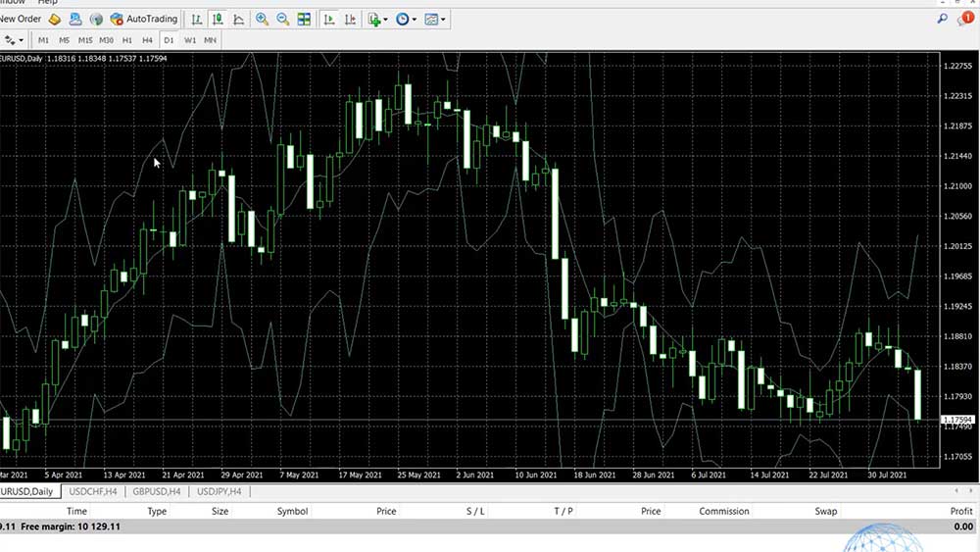Click the Zoom Out magnifier icon
The height and width of the screenshot is (552, 980).
point(282,19)
